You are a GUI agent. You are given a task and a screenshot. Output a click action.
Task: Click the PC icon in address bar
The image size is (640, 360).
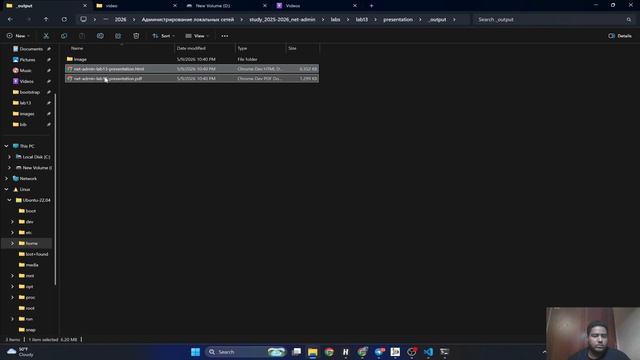coord(83,19)
